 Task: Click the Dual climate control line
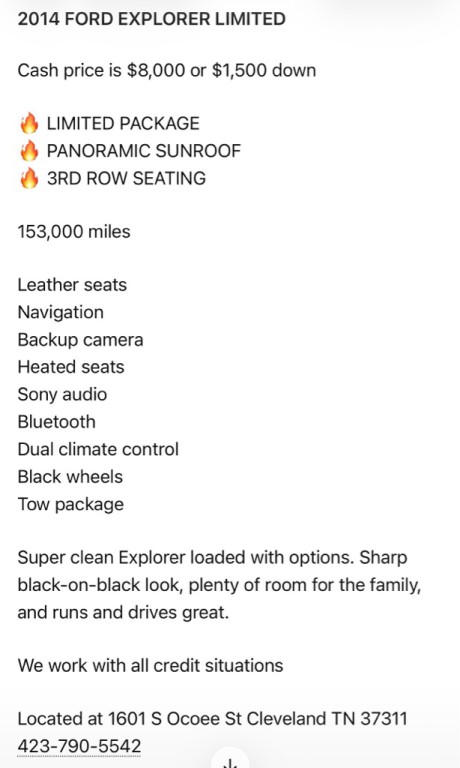[98, 450]
